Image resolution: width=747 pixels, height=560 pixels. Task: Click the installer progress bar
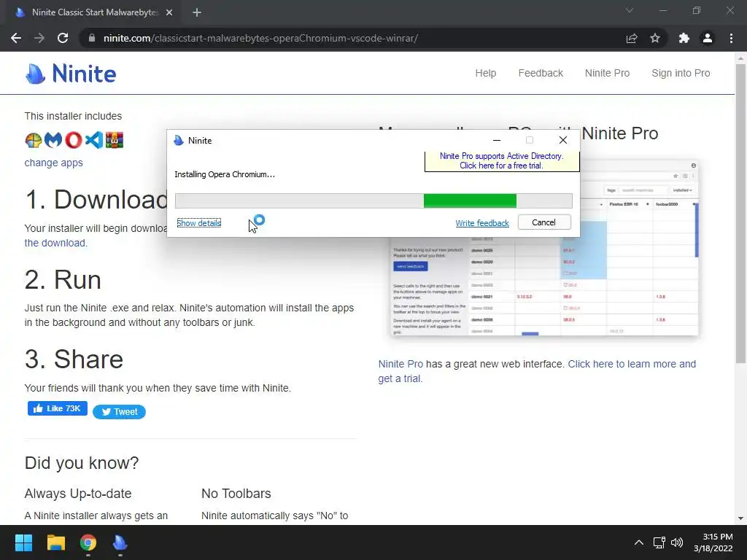pyautogui.click(x=373, y=201)
